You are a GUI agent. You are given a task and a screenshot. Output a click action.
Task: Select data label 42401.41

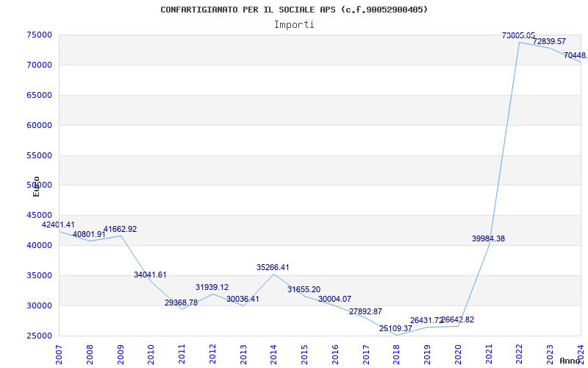point(58,224)
